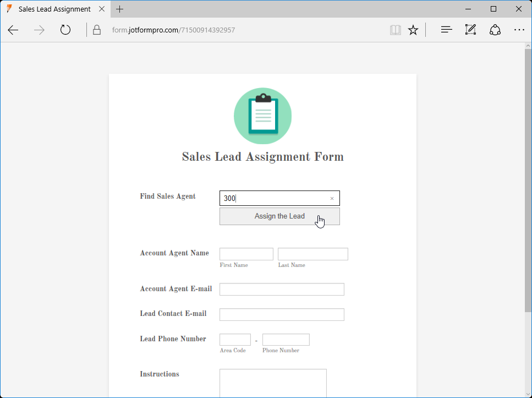This screenshot has height=398, width=532.
Task: Open a new browser tab
Action: 119,9
